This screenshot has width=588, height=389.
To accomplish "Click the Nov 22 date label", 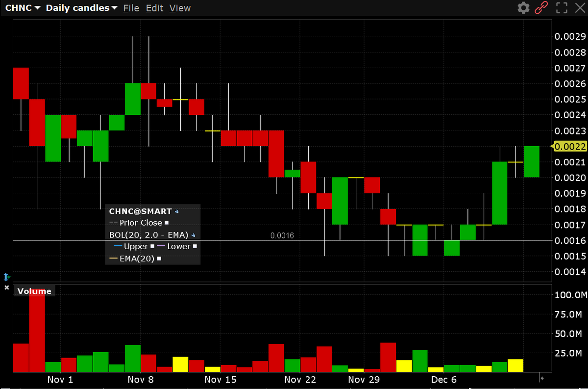I will [300, 380].
